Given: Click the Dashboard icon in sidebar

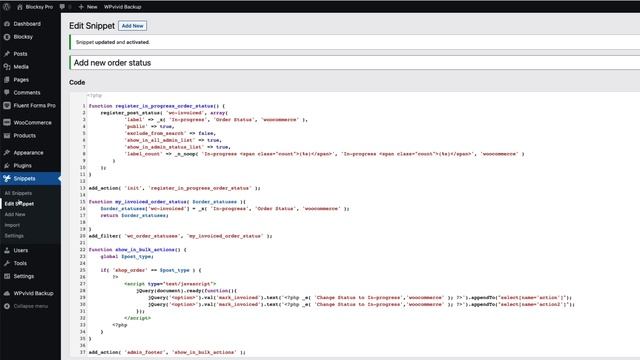Looking at the screenshot, I should (x=7, y=24).
